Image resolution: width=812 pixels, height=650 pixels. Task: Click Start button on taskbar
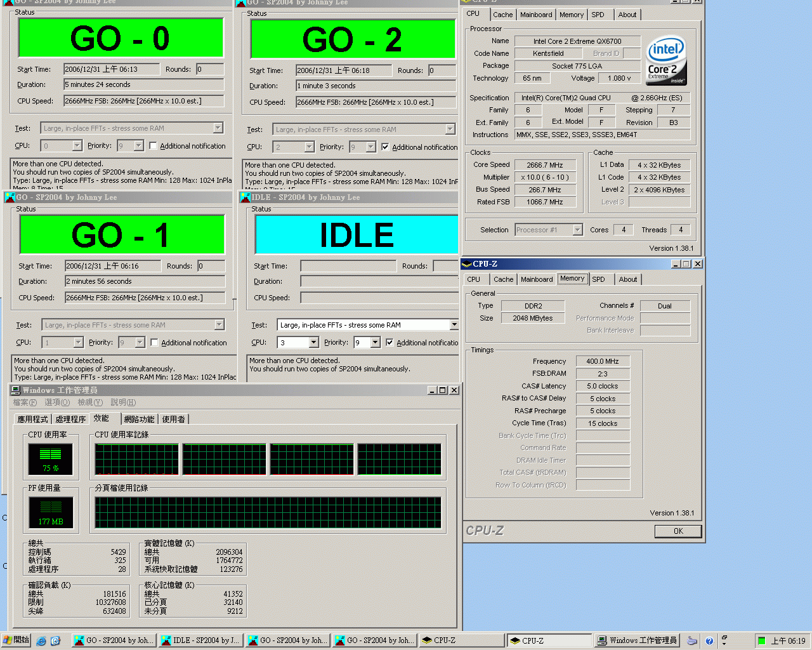point(16,640)
